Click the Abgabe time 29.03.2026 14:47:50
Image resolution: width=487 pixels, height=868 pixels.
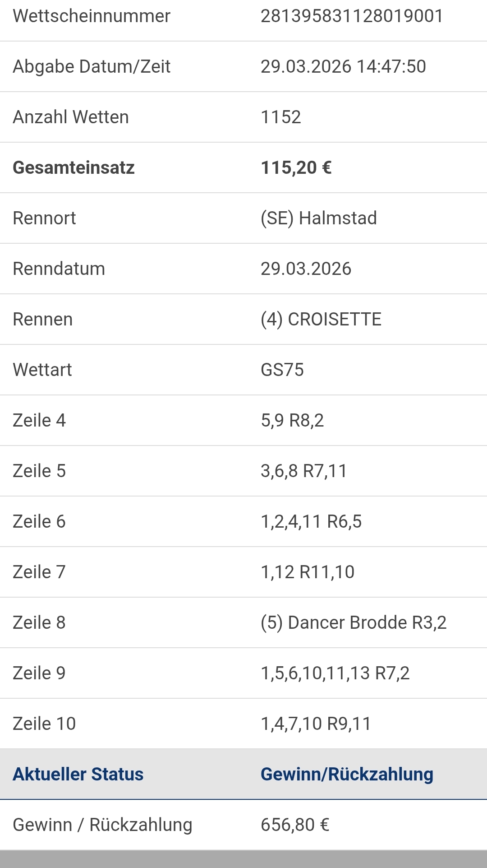pyautogui.click(x=343, y=66)
